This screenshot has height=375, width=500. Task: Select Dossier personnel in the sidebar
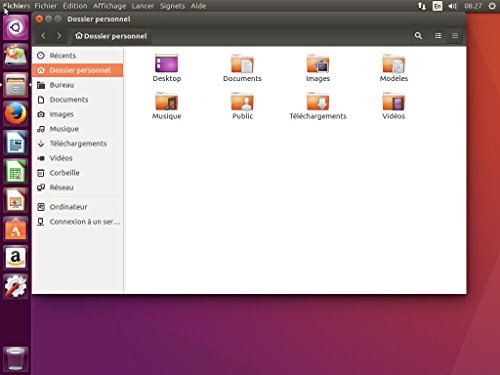point(78,70)
